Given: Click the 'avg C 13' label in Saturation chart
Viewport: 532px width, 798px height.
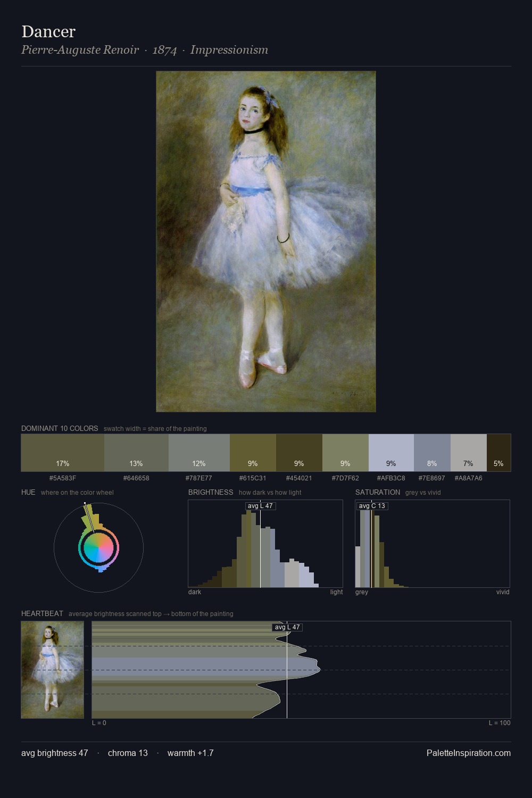Looking at the screenshot, I should (x=372, y=506).
